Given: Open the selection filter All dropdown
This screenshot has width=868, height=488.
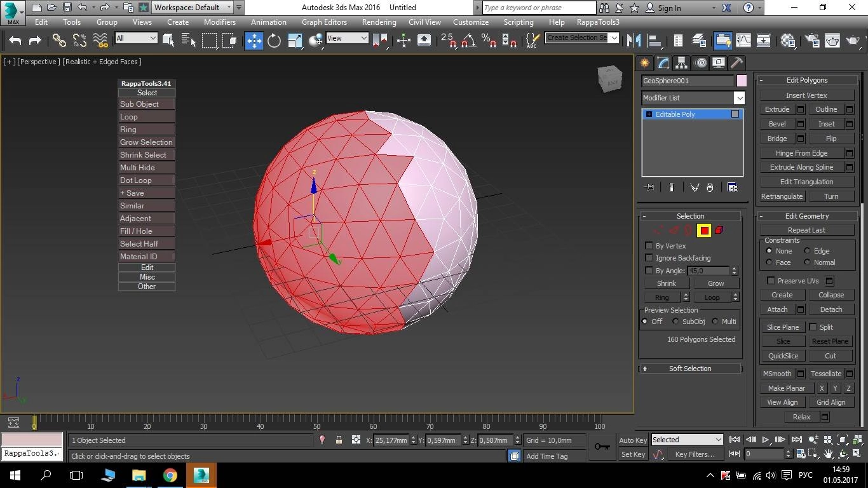Looking at the screenshot, I should click(136, 38).
